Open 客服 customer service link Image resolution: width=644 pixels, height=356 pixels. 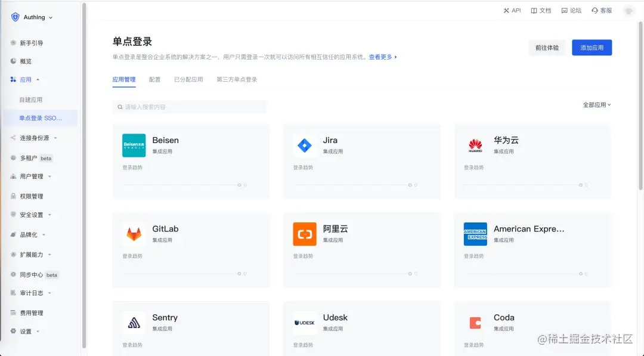tap(602, 11)
